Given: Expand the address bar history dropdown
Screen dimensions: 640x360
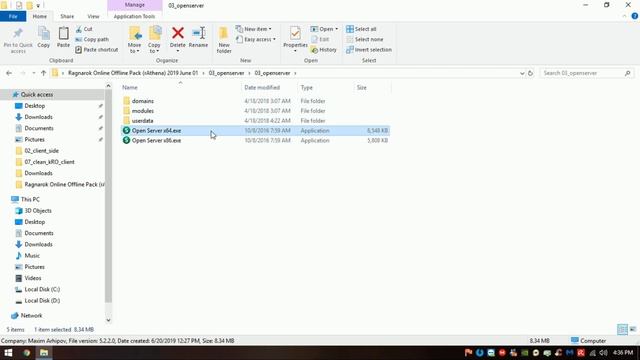Looking at the screenshot, I should [522, 73].
